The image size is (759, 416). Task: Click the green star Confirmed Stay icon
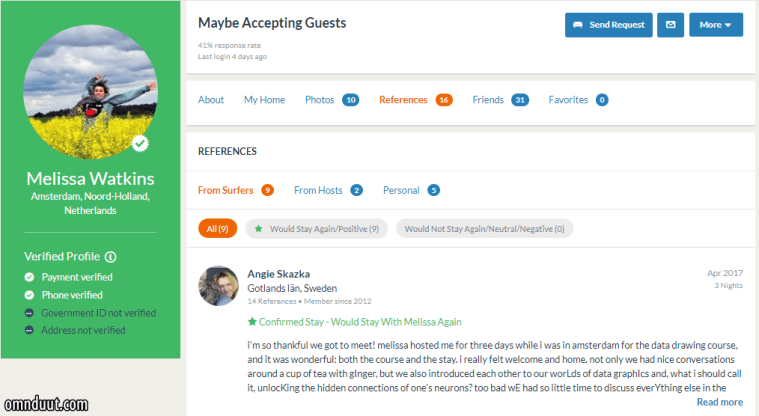252,322
